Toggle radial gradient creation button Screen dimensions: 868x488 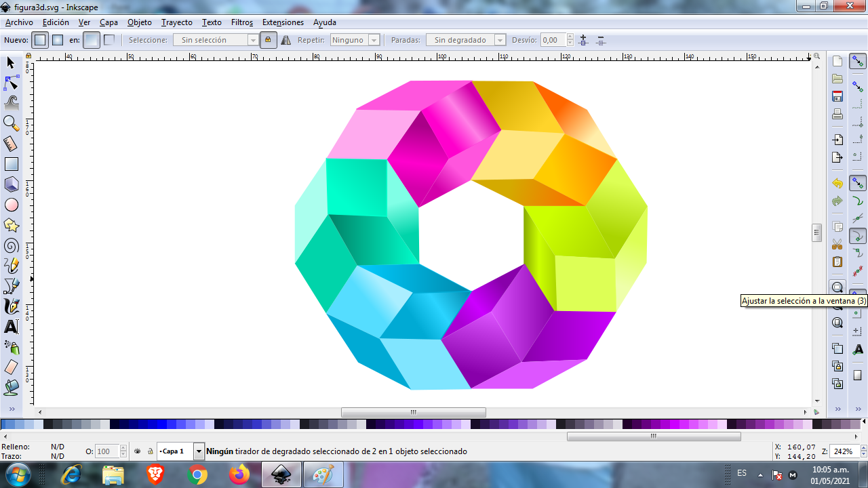(58, 40)
